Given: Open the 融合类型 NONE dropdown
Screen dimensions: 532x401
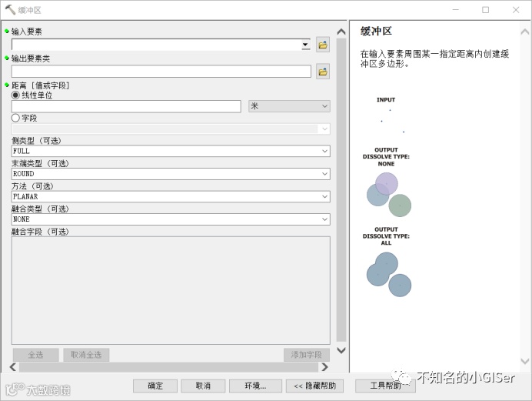Looking at the screenshot, I should pyautogui.click(x=171, y=219).
